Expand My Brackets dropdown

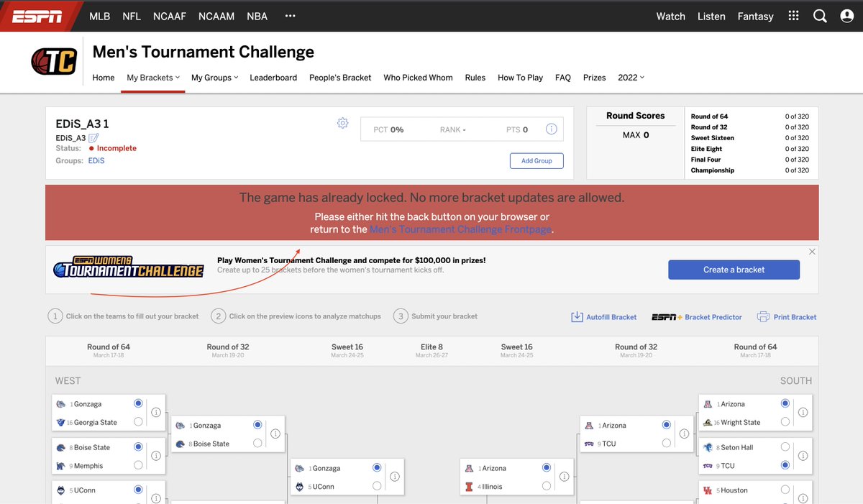(153, 78)
